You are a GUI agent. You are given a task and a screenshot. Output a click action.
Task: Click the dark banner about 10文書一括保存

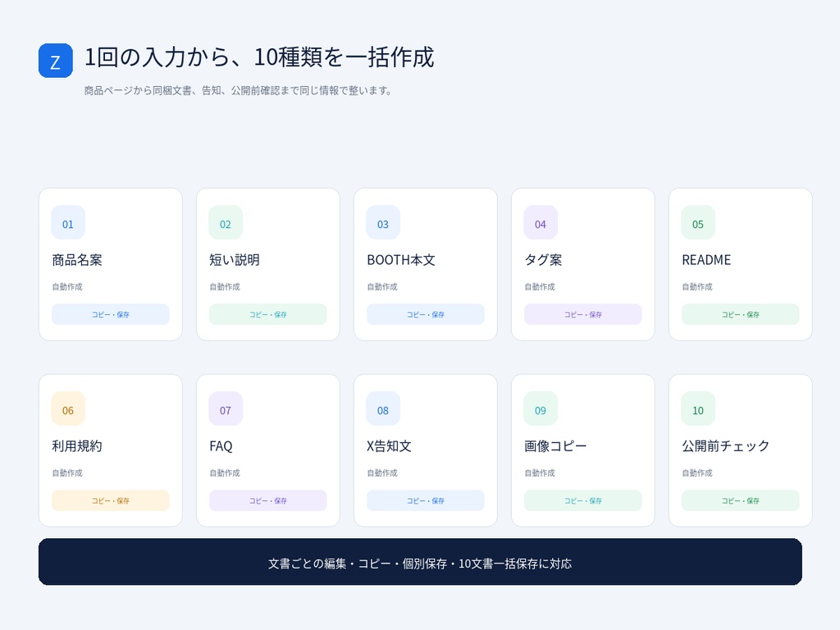[x=420, y=562]
